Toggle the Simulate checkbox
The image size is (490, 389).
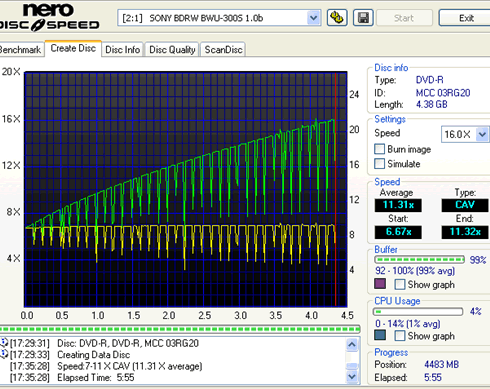[379, 164]
